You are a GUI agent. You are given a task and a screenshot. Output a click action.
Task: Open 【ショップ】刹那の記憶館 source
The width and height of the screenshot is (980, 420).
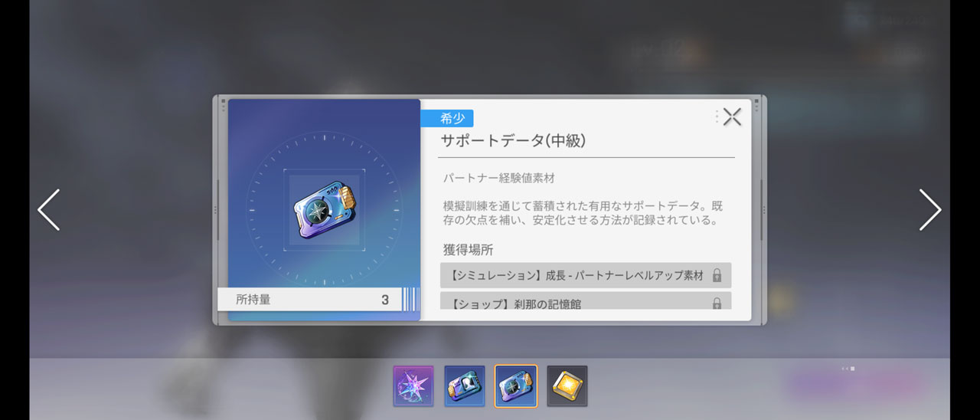point(586,301)
